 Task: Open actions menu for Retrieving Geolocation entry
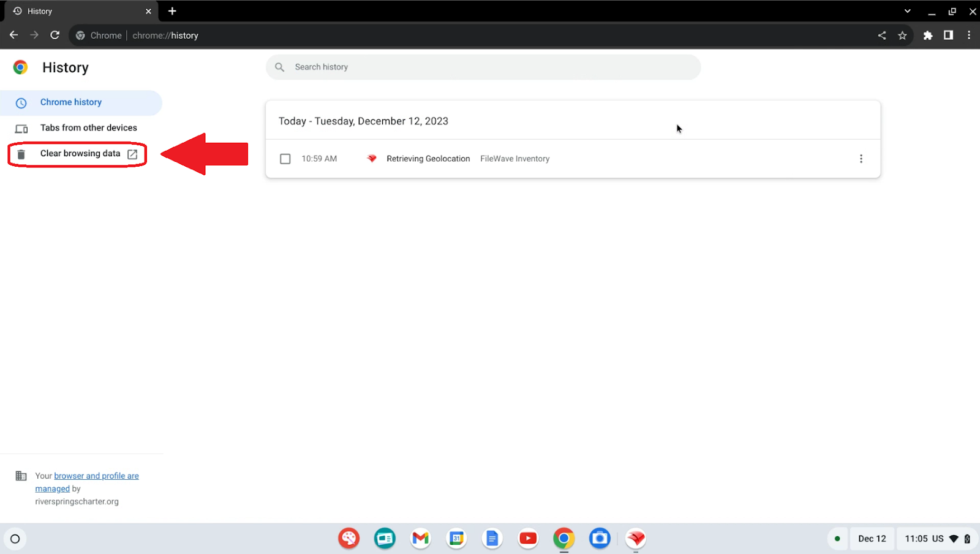[x=861, y=159]
